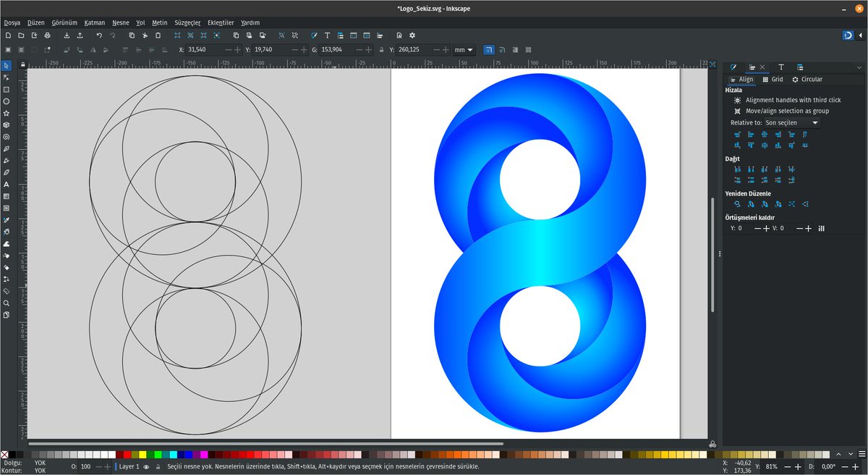
Task: Select the Ellipse/Circle tool
Action: coord(7,101)
